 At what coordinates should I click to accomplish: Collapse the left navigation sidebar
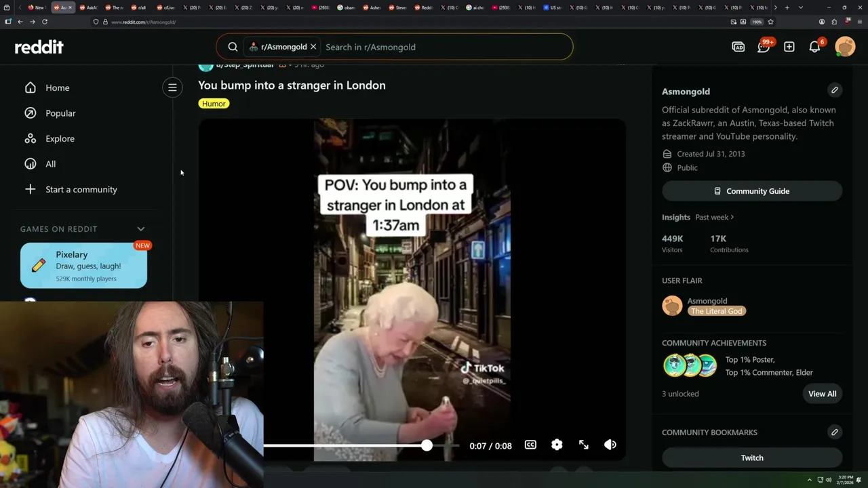[172, 87]
